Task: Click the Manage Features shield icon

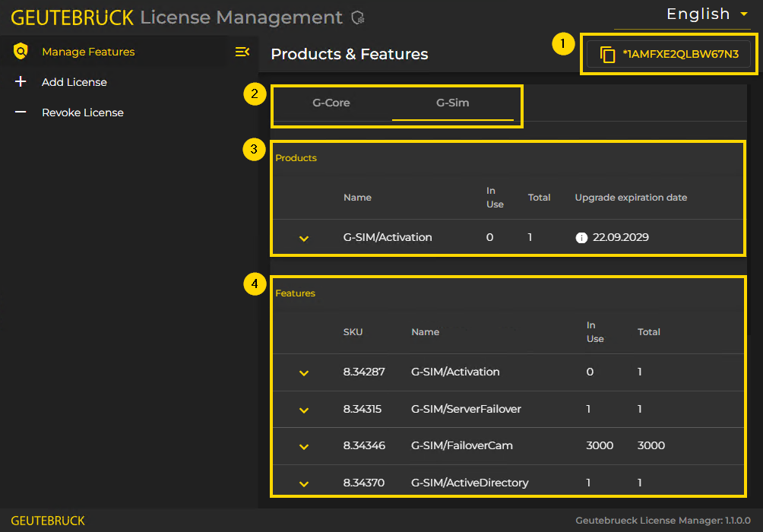Action: click(21, 51)
